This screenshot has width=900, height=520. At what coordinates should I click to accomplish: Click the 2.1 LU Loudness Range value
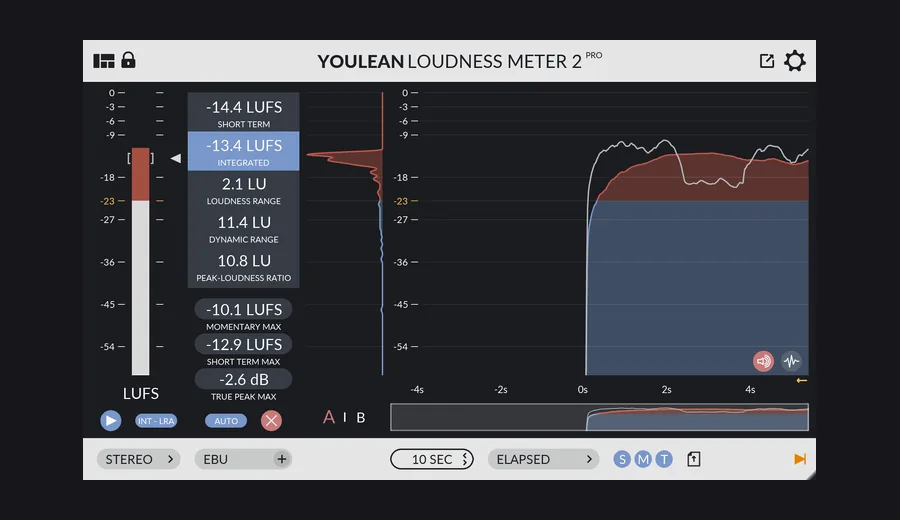[243, 190]
